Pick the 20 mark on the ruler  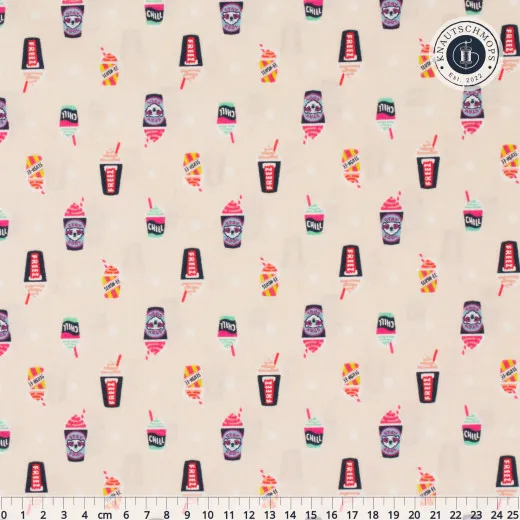(414, 514)
